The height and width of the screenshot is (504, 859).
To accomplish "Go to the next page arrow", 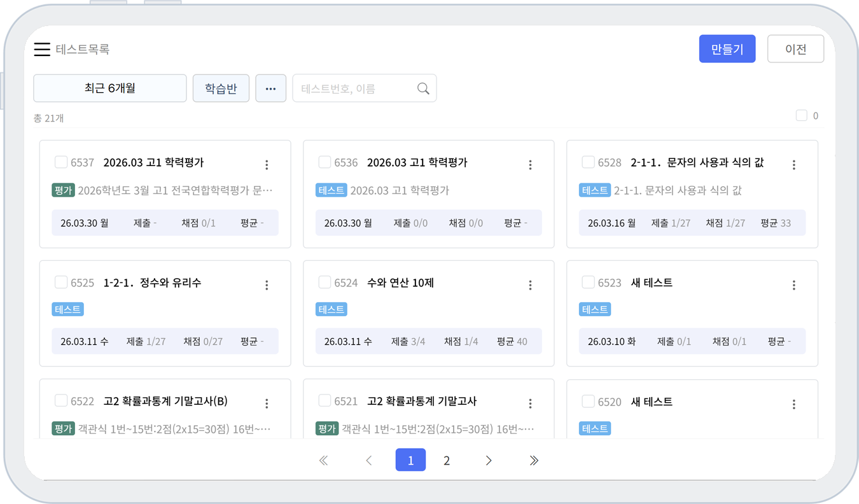I will [489, 461].
